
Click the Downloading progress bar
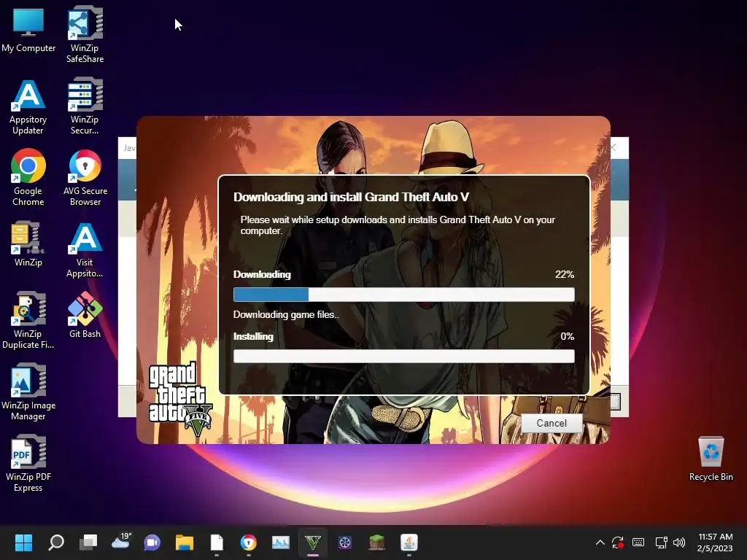[x=403, y=295]
